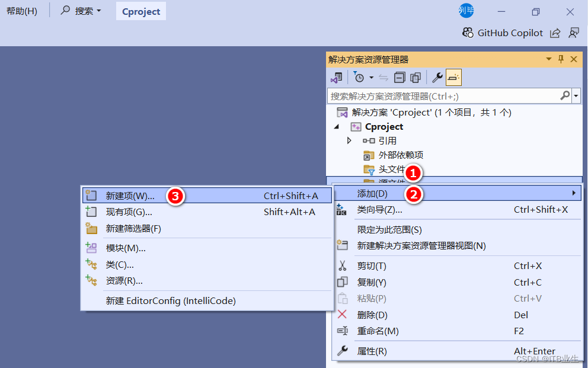Click the collapse all icon in Solution Explorer
The height and width of the screenshot is (368, 588).
400,78
